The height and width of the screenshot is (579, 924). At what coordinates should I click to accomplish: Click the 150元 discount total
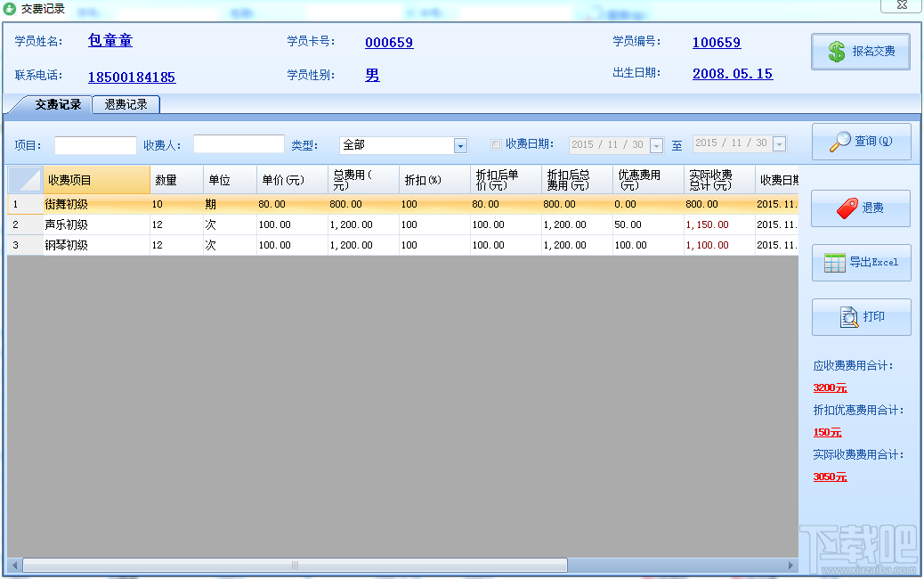(x=827, y=432)
